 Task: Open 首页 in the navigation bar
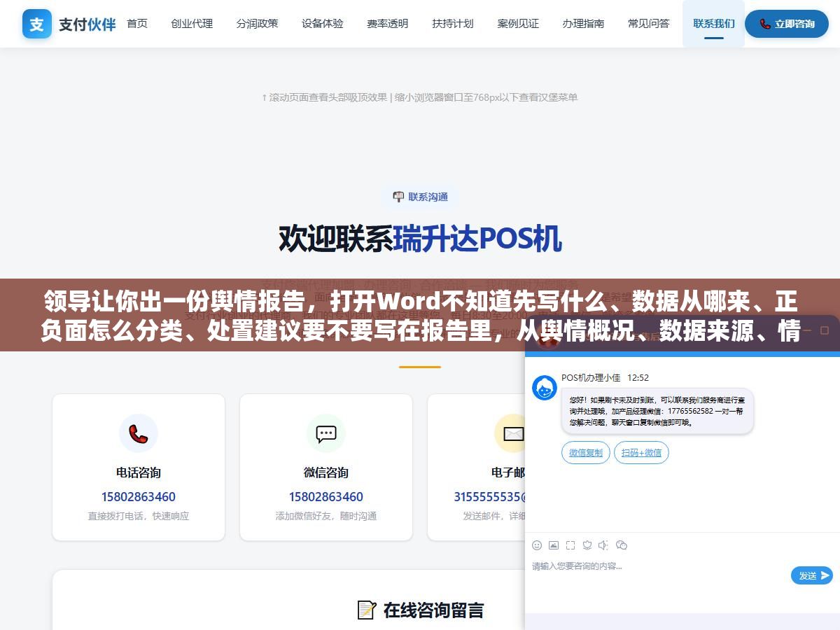(x=137, y=24)
